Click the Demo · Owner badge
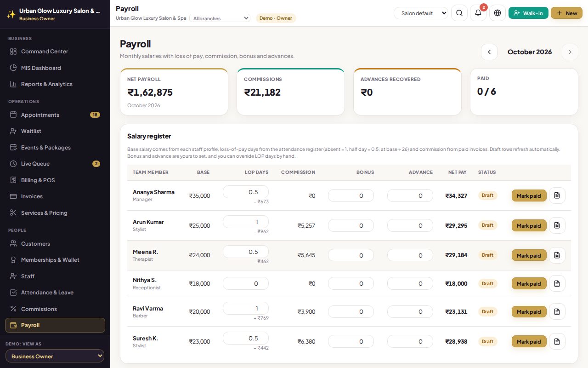588x368 pixels. (x=276, y=18)
